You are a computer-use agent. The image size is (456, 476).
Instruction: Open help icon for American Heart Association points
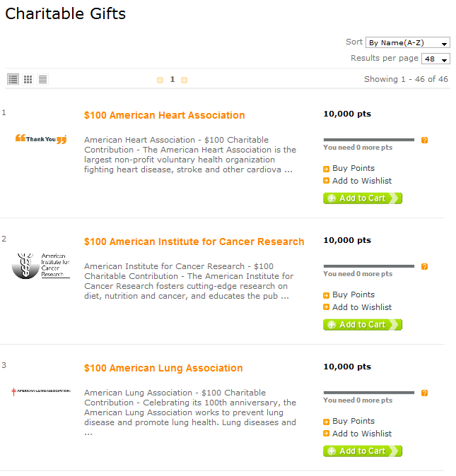click(424, 141)
